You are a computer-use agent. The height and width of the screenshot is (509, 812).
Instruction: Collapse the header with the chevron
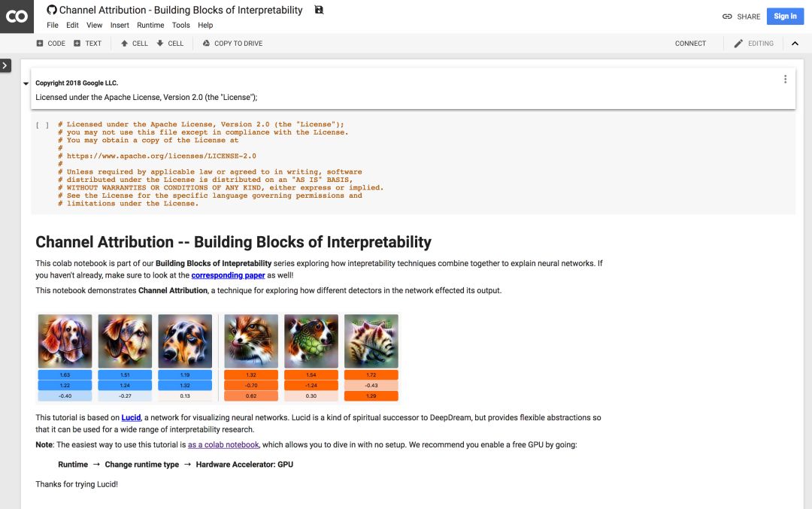click(795, 44)
